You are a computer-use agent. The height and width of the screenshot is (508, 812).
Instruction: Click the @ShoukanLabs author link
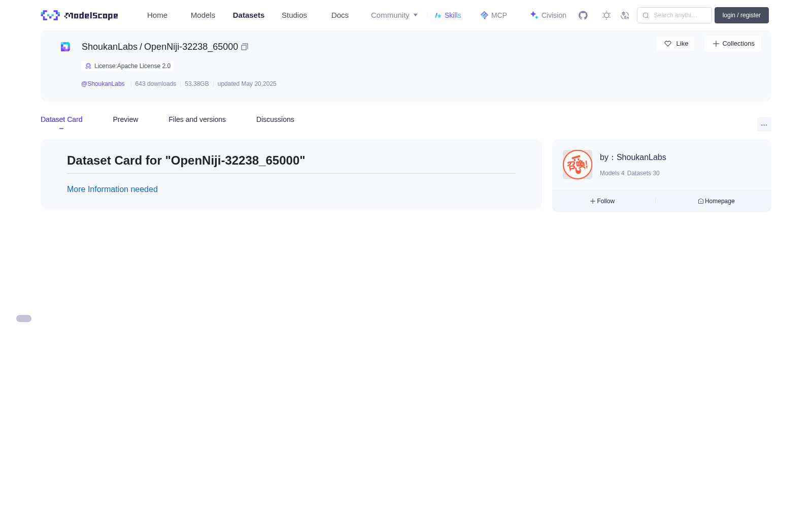103,84
